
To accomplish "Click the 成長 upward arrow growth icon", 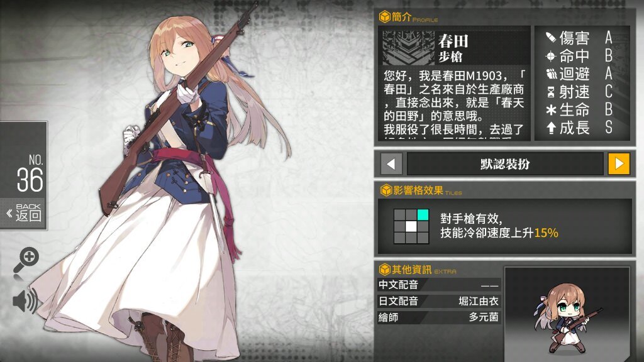I will click(x=551, y=128).
